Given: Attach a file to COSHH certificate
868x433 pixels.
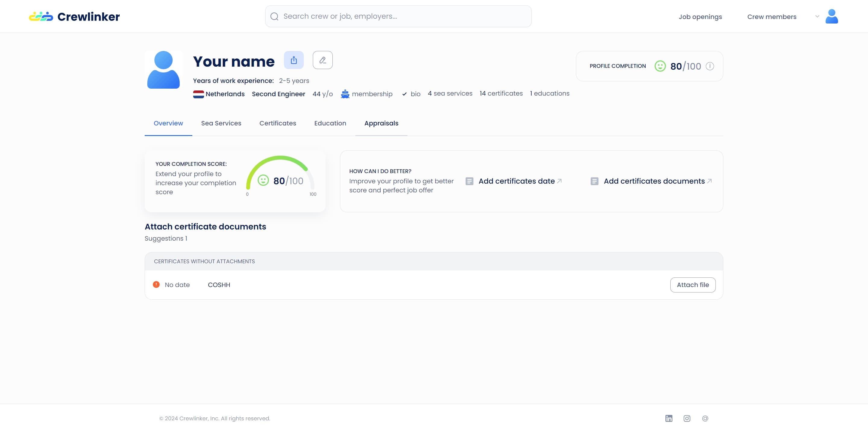Looking at the screenshot, I should click(693, 285).
